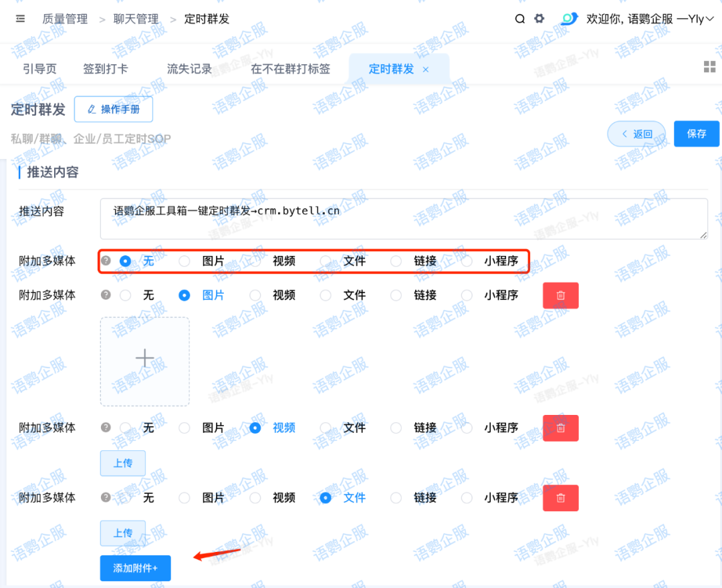
Task: Click the grid layout icon on the right
Action: tap(709, 67)
